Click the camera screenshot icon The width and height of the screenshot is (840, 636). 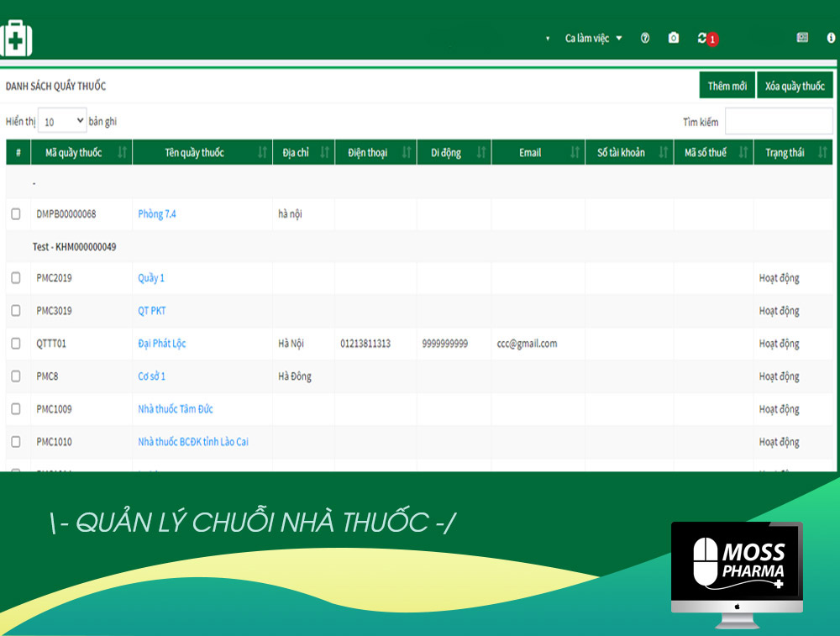673,38
